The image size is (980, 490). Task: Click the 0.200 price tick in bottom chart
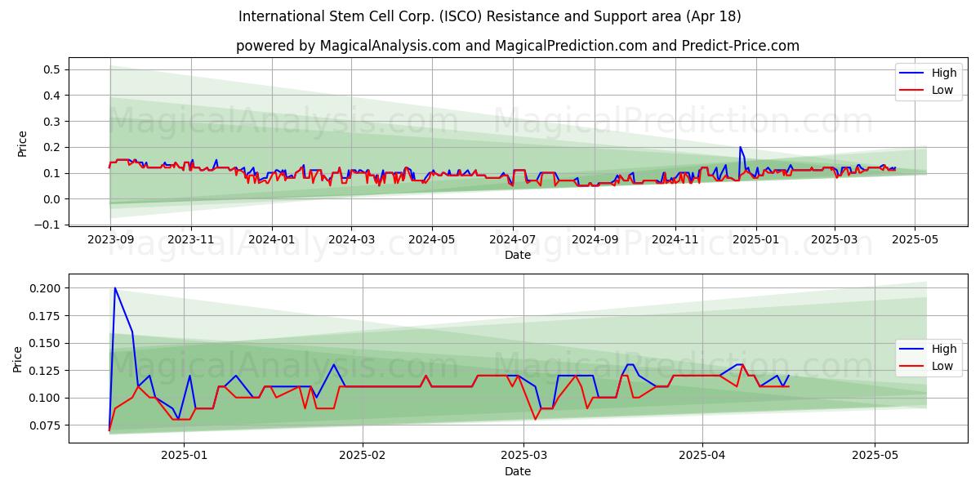(x=46, y=288)
